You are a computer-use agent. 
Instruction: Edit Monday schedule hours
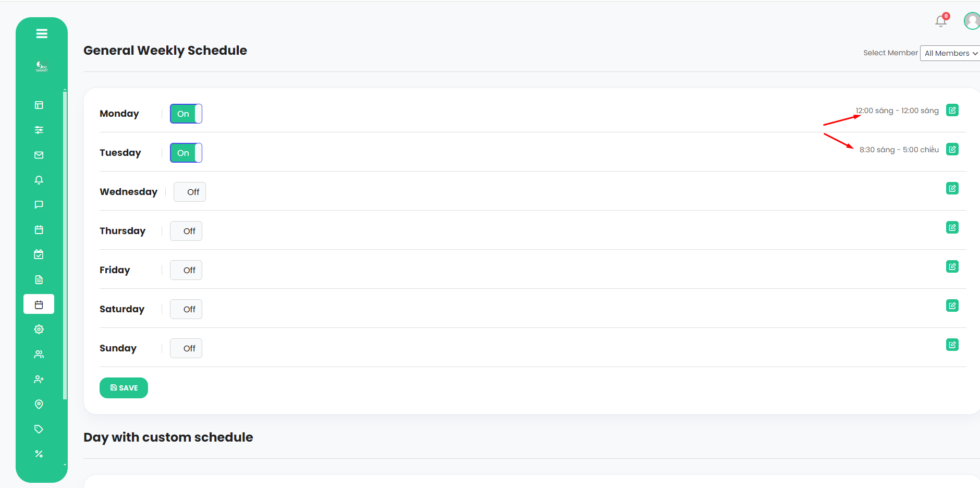pos(952,111)
